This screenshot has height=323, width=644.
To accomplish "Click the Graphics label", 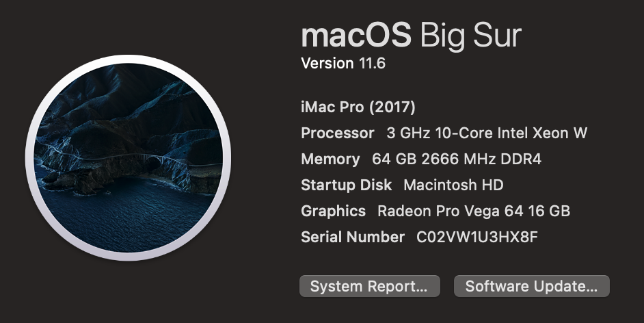I will pyautogui.click(x=334, y=211).
